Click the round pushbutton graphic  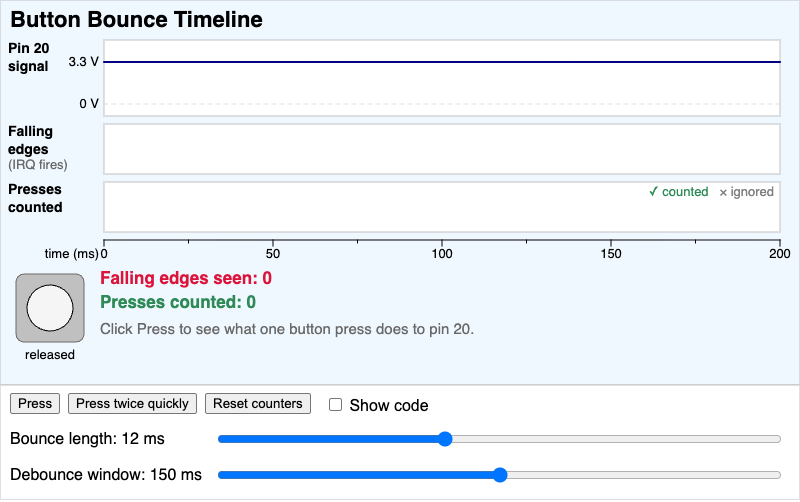pyautogui.click(x=50, y=308)
